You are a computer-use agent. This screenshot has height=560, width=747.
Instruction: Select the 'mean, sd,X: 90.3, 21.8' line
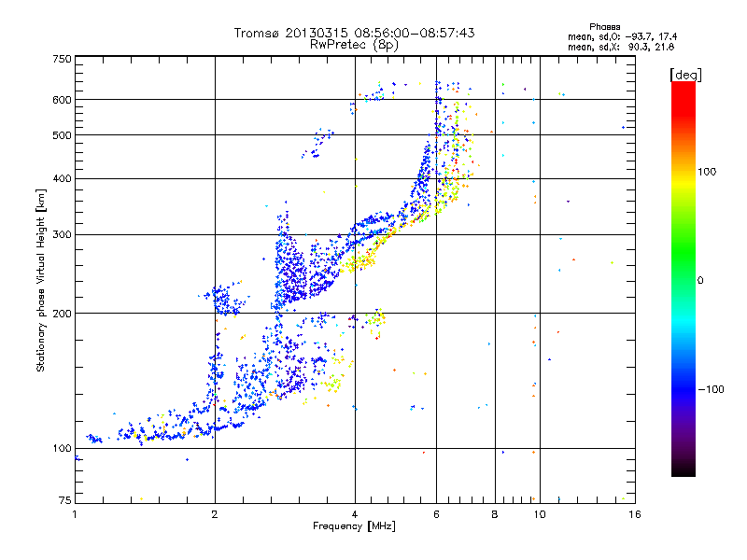point(621,47)
